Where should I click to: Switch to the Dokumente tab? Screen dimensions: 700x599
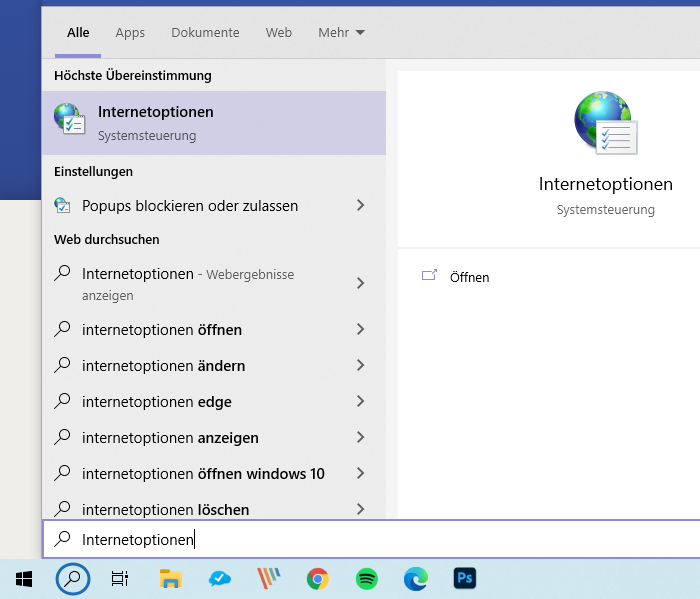(x=205, y=33)
